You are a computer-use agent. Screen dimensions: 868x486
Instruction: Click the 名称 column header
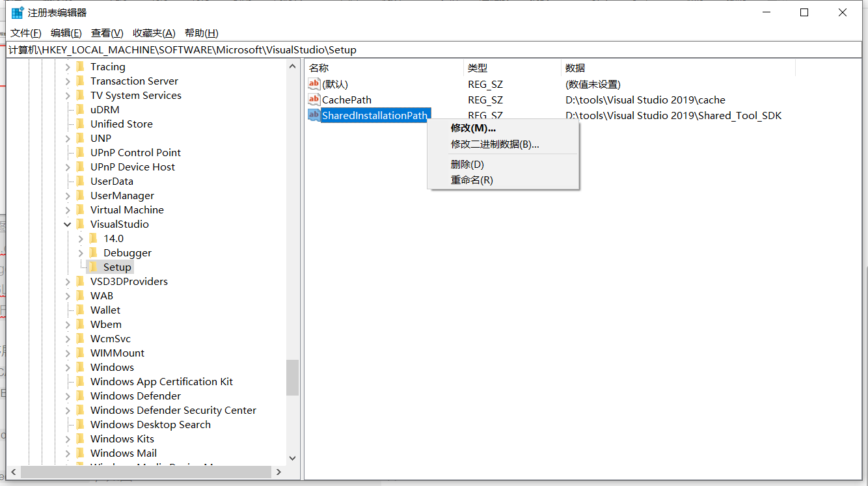point(384,68)
